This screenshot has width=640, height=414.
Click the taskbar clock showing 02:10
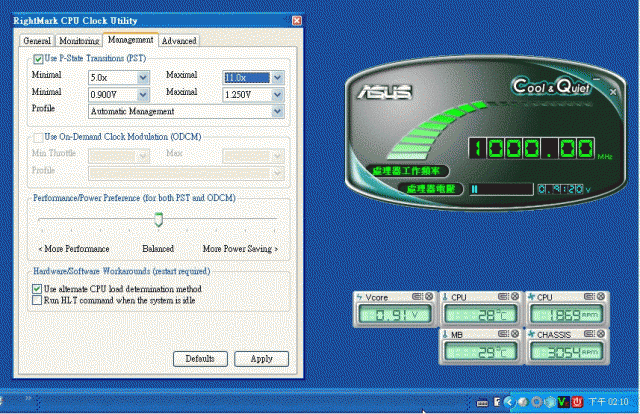[x=608, y=402]
